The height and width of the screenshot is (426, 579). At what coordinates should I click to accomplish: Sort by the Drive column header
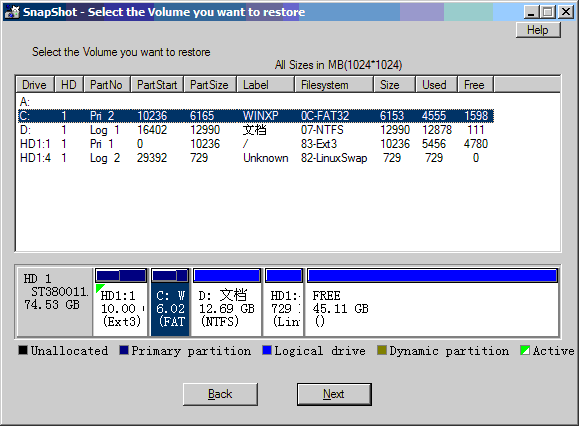click(35, 85)
